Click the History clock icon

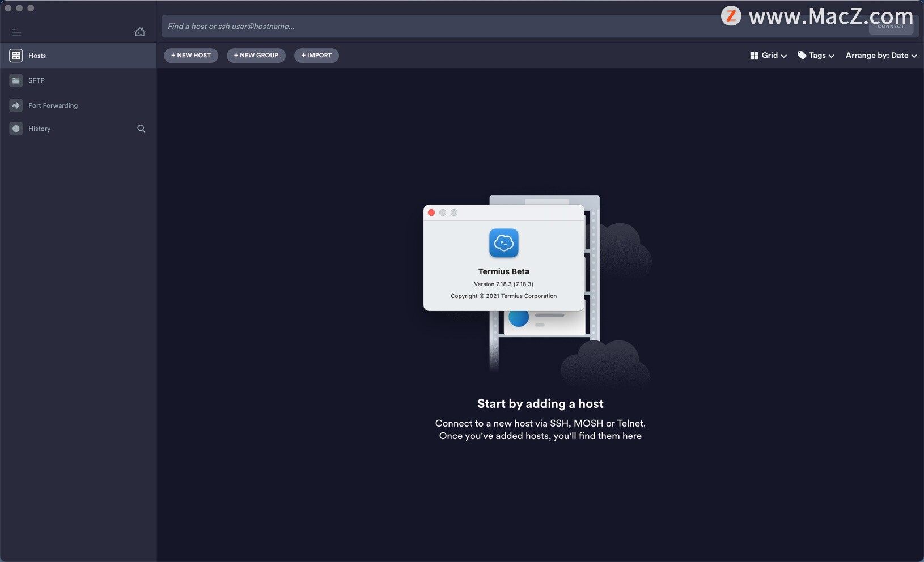[16, 129]
